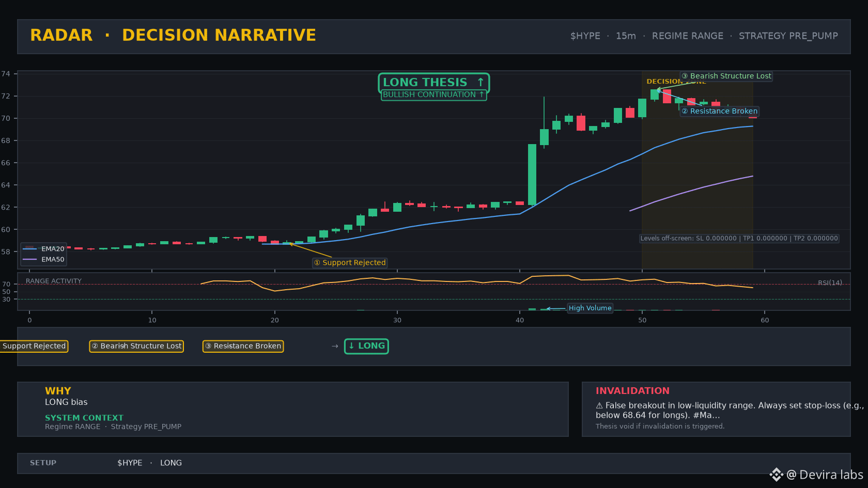Click the DECISION NARRATIVE title text
Image resolution: width=868 pixels, height=488 pixels.
click(x=219, y=35)
